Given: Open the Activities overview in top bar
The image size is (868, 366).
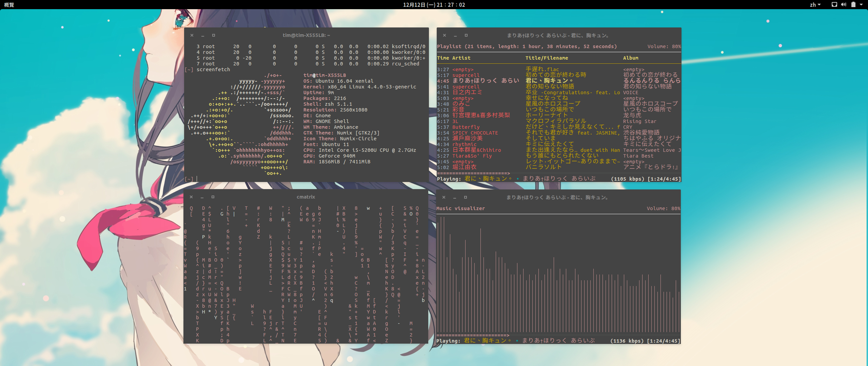Looking at the screenshot, I should (9, 5).
